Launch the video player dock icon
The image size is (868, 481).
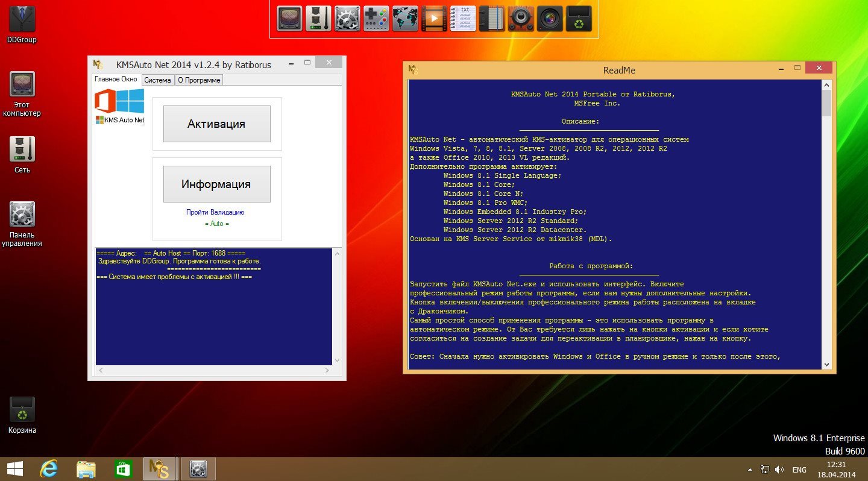[x=434, y=19]
